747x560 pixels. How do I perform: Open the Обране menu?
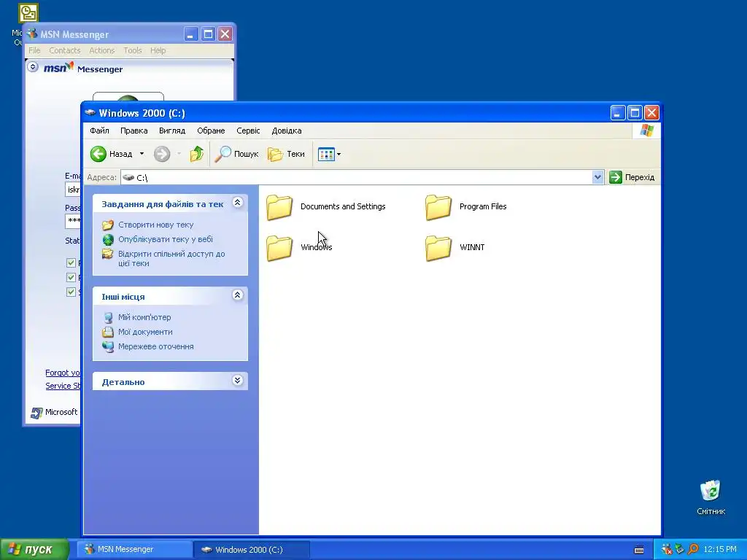coord(211,131)
